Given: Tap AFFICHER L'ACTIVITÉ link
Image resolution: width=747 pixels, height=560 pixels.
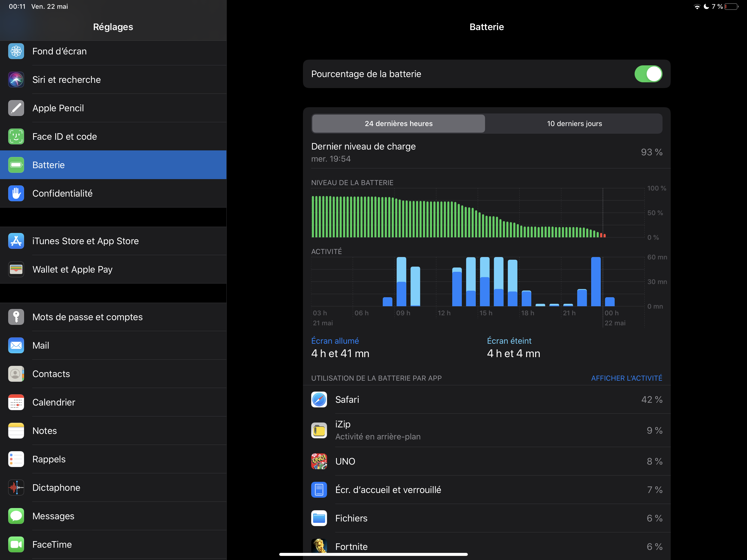Looking at the screenshot, I should click(626, 378).
